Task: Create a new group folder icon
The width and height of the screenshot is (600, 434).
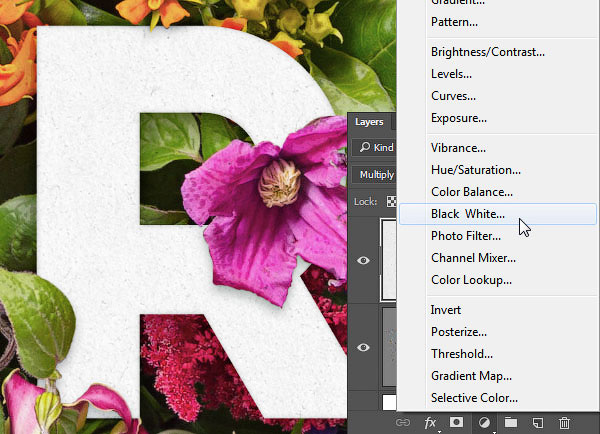Action: pyautogui.click(x=510, y=423)
